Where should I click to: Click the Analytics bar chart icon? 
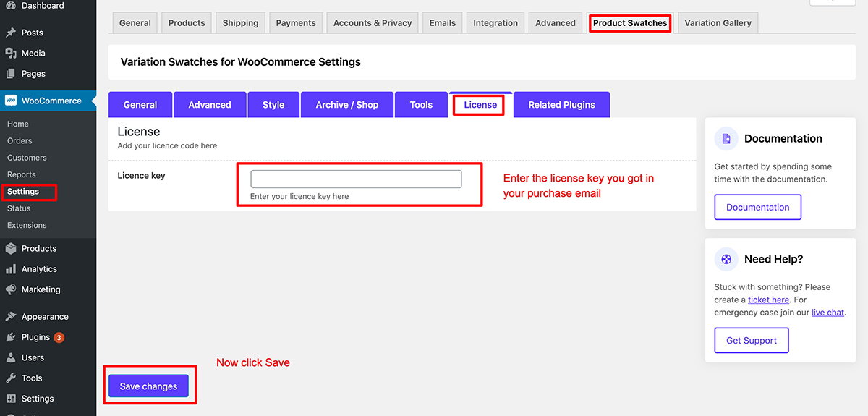click(11, 269)
